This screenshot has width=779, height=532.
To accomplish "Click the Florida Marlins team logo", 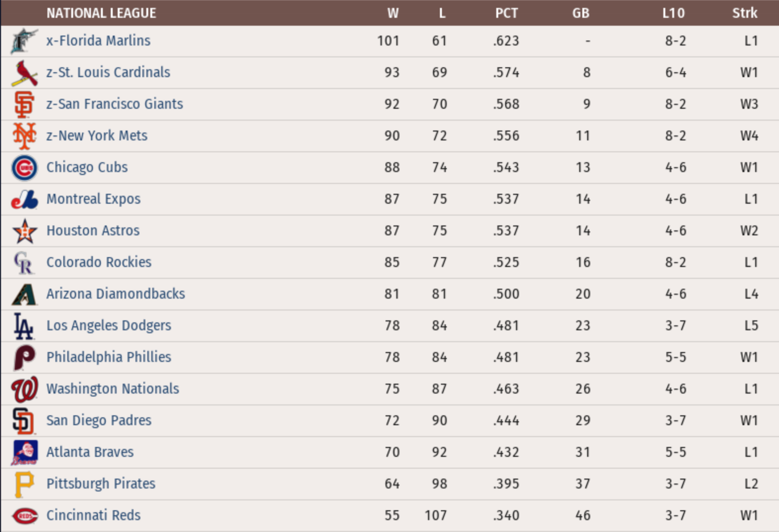I will pos(24,41).
